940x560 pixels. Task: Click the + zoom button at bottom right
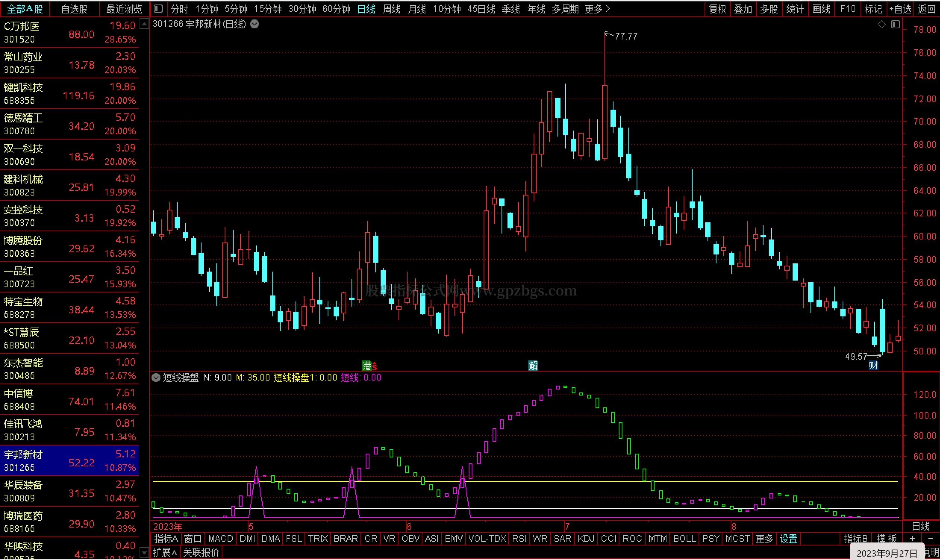912,539
